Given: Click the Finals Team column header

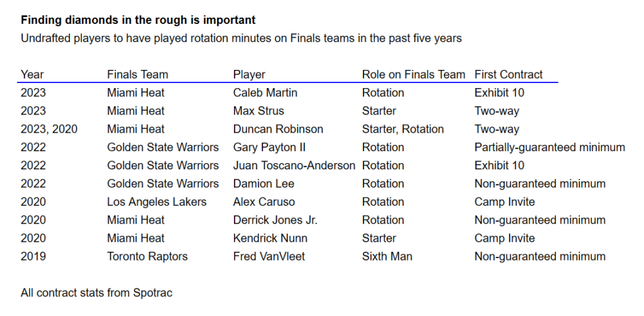Looking at the screenshot, I should click(138, 74).
